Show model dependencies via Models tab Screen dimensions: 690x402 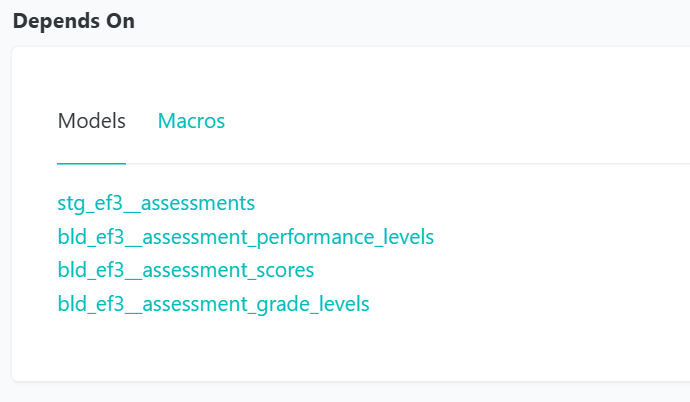[92, 121]
